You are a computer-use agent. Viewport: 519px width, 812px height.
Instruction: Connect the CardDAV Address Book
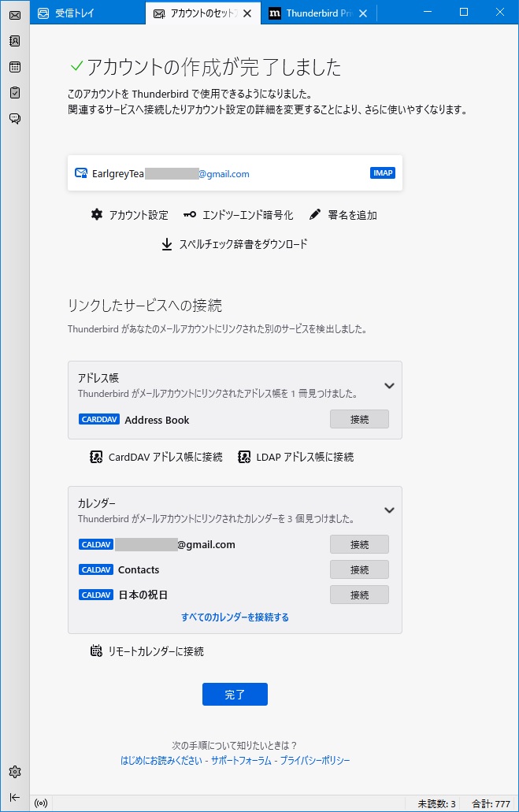click(x=359, y=420)
